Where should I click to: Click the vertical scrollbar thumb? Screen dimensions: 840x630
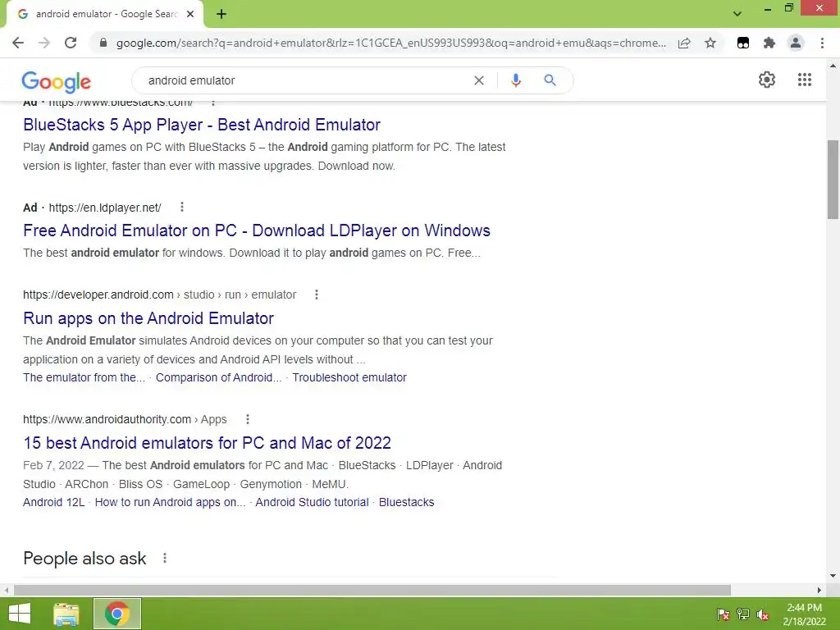coord(833,180)
